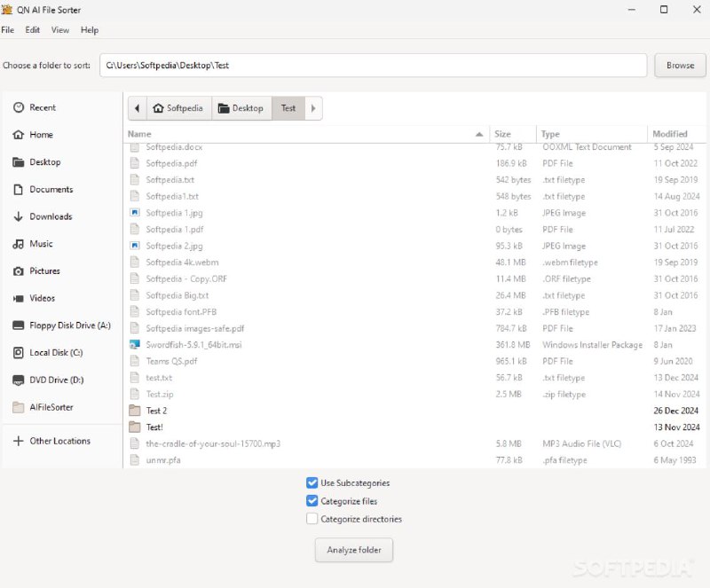710x588 pixels.
Task: Sort by the Size column header
Action: [513, 134]
